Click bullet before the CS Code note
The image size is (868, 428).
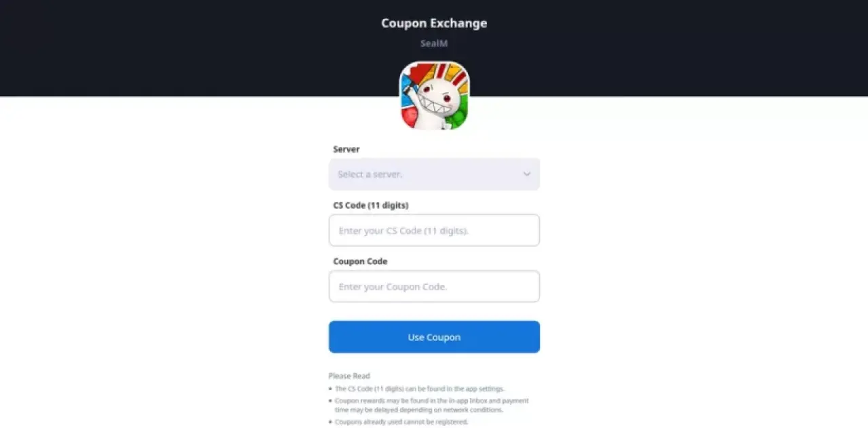[331, 389]
